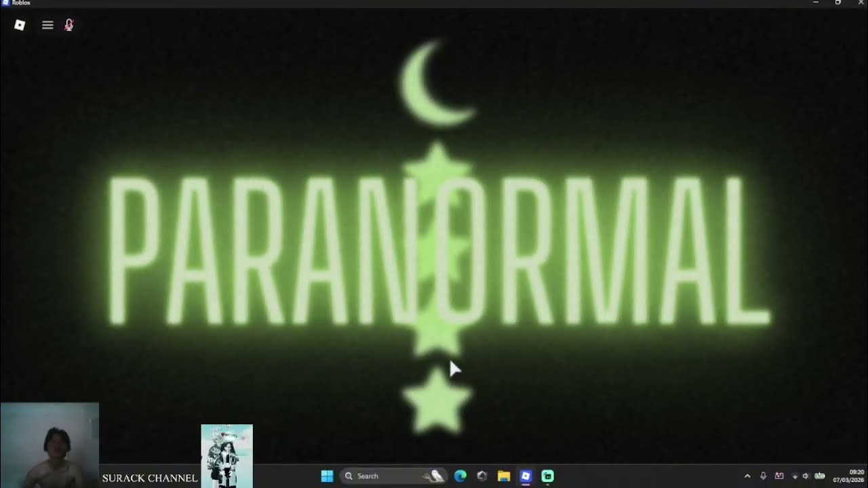This screenshot has width=868, height=488.
Task: Open the Windows Start menu
Action: (327, 476)
